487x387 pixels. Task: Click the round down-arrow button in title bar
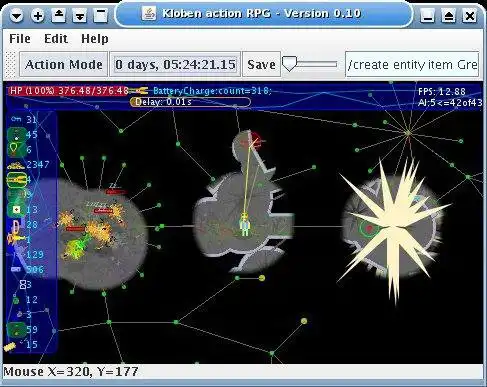coord(16,16)
